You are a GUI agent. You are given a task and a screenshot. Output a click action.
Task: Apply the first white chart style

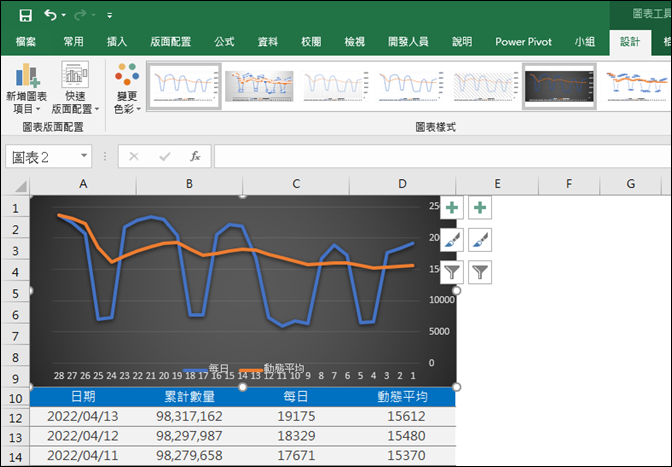(x=184, y=86)
